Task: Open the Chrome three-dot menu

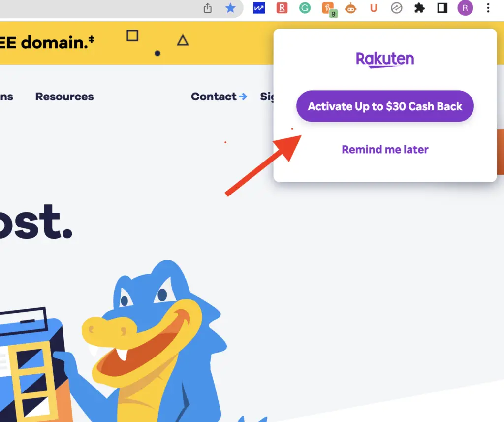Action: tap(488, 8)
